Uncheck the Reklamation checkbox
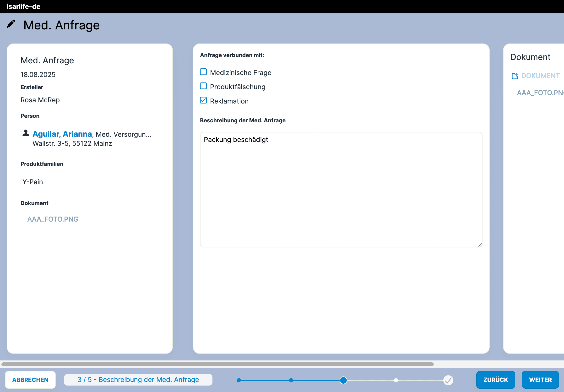Image resolution: width=564 pixels, height=392 pixels. coord(203,100)
